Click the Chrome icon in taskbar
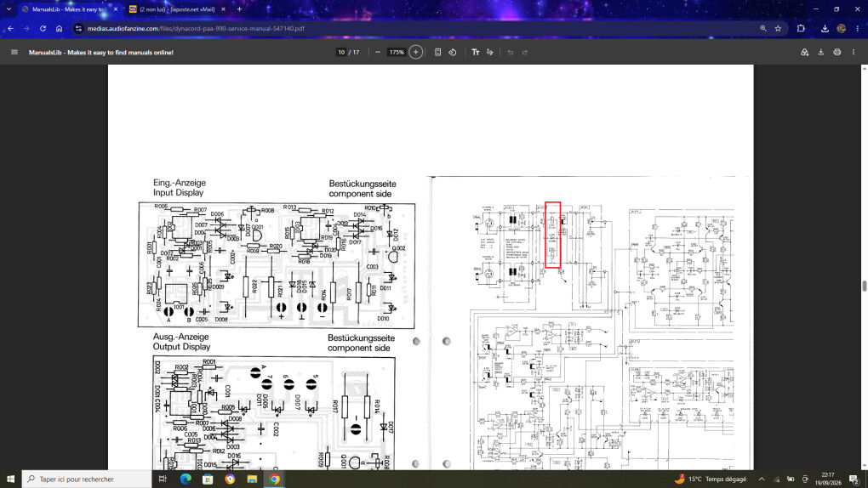The height and width of the screenshot is (488, 868). [x=275, y=479]
